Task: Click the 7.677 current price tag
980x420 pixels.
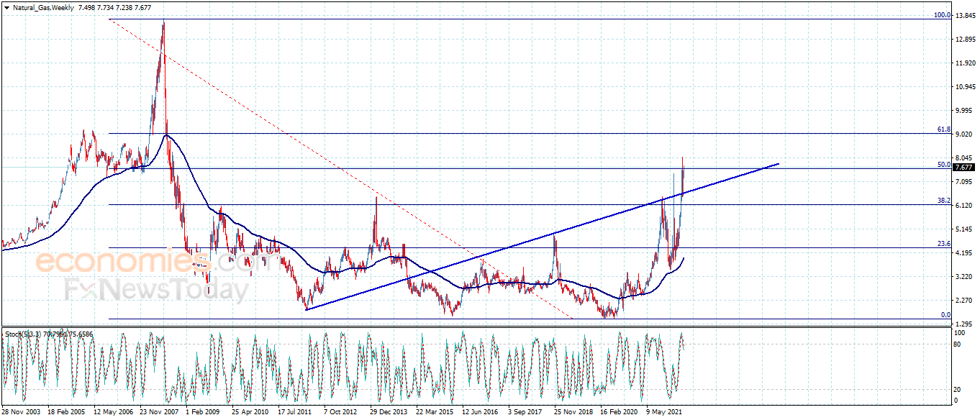Action: pyautogui.click(x=965, y=166)
